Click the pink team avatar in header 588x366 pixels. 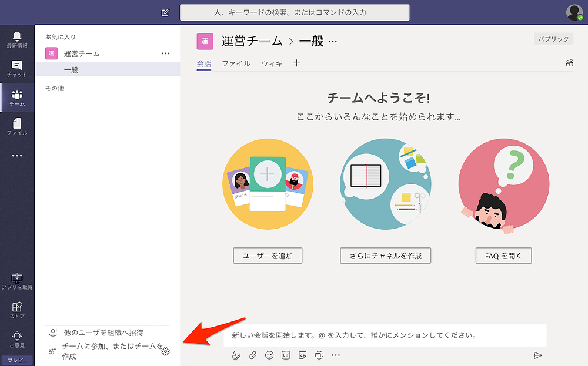[x=205, y=41]
